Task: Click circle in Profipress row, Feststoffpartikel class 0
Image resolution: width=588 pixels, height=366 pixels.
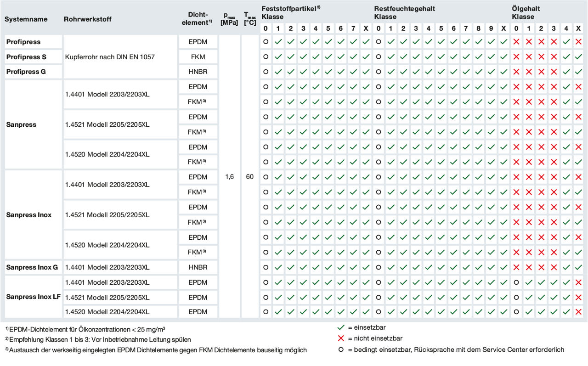Action: 266,42
